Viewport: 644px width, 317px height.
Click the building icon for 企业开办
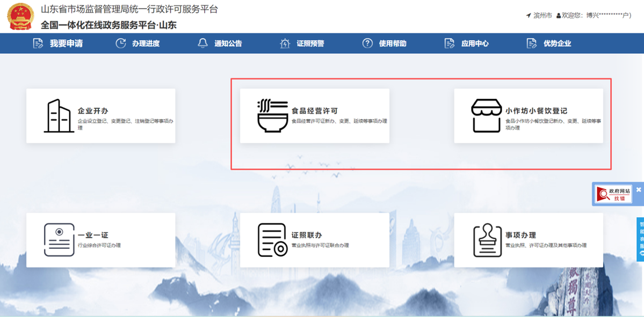tap(59, 116)
